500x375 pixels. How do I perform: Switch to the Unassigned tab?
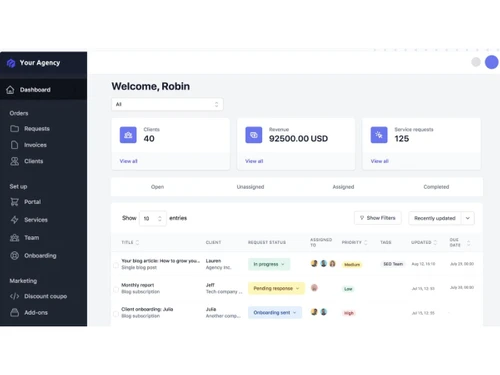pos(250,187)
